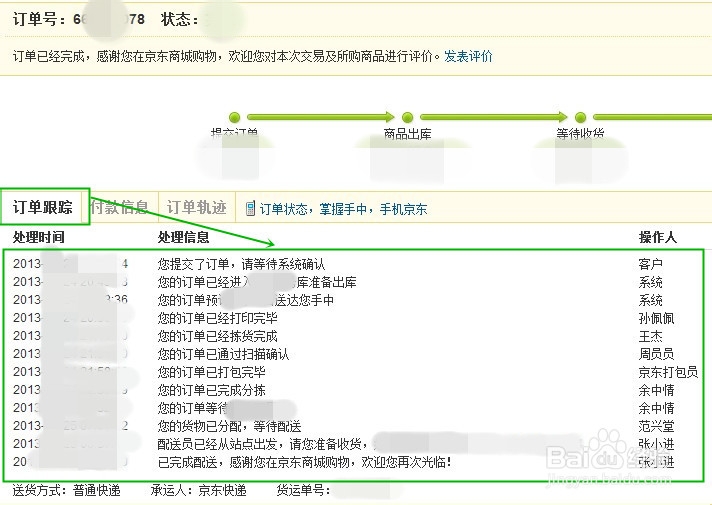712x505 pixels.
Task: Select the 订单跟踪 tab
Action: point(42,207)
